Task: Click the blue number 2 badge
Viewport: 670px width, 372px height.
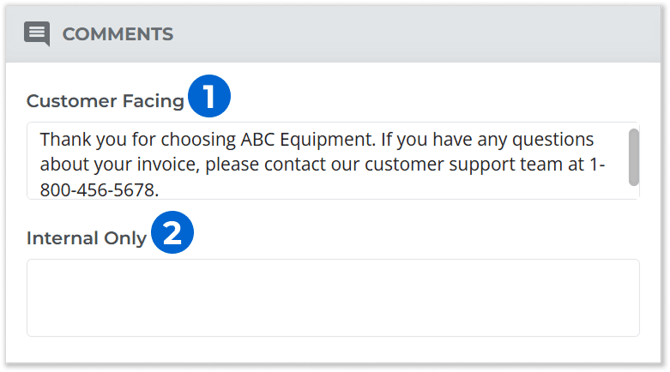Action: (172, 232)
